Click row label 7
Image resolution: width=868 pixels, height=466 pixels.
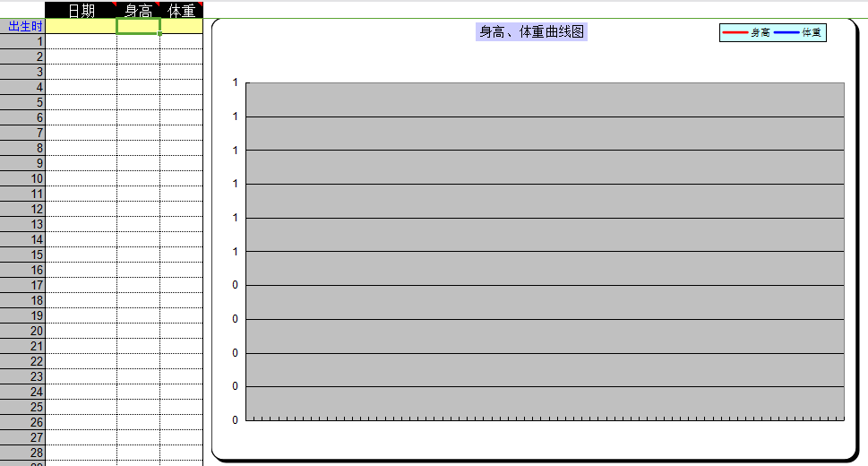click(x=22, y=133)
